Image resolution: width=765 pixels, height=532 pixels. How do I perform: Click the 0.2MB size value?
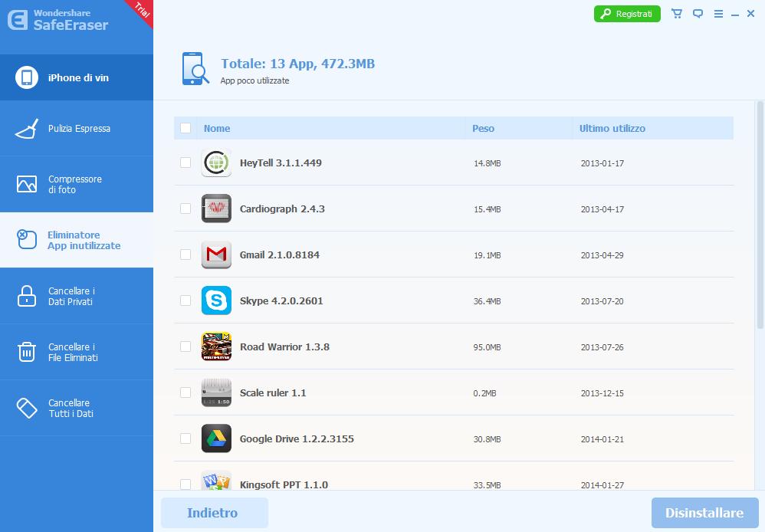[484, 393]
